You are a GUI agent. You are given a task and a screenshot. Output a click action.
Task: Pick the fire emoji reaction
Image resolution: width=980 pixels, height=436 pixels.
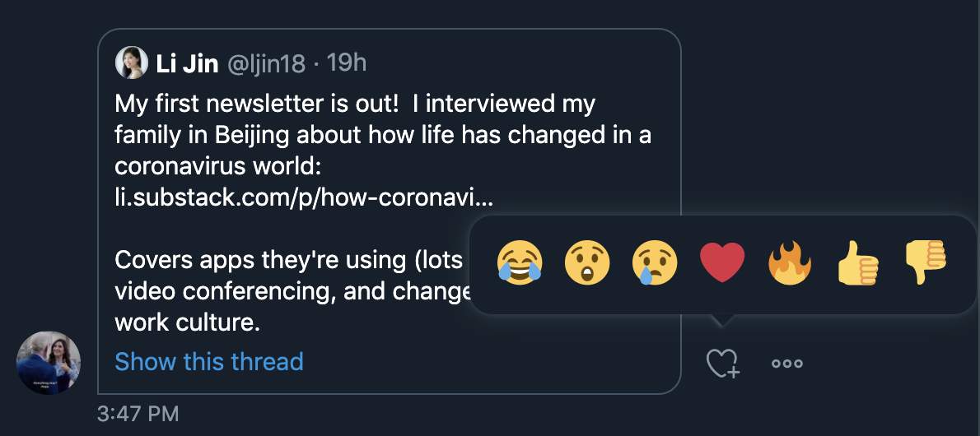point(790,263)
